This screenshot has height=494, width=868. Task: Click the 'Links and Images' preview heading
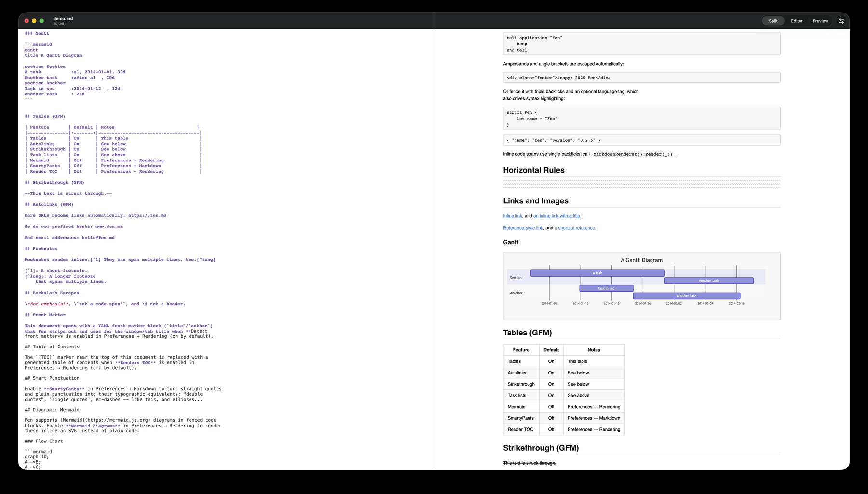536,201
